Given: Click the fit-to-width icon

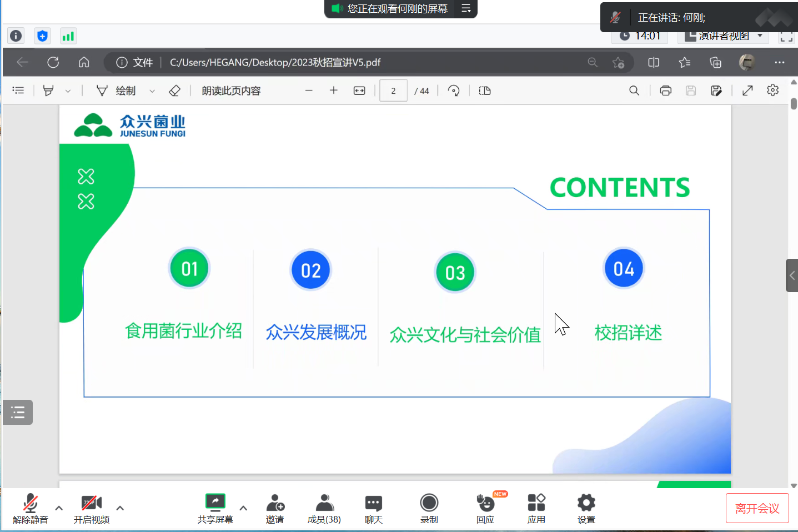Looking at the screenshot, I should (x=359, y=91).
